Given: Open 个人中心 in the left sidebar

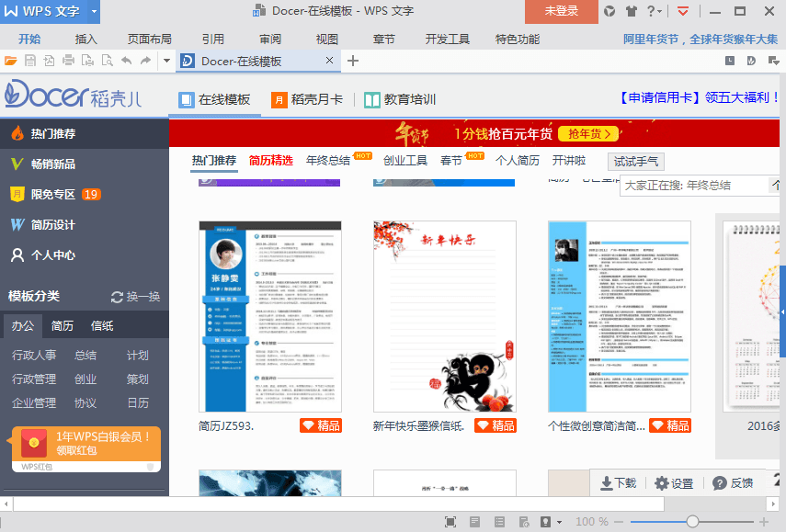Looking at the screenshot, I should 85,255.
